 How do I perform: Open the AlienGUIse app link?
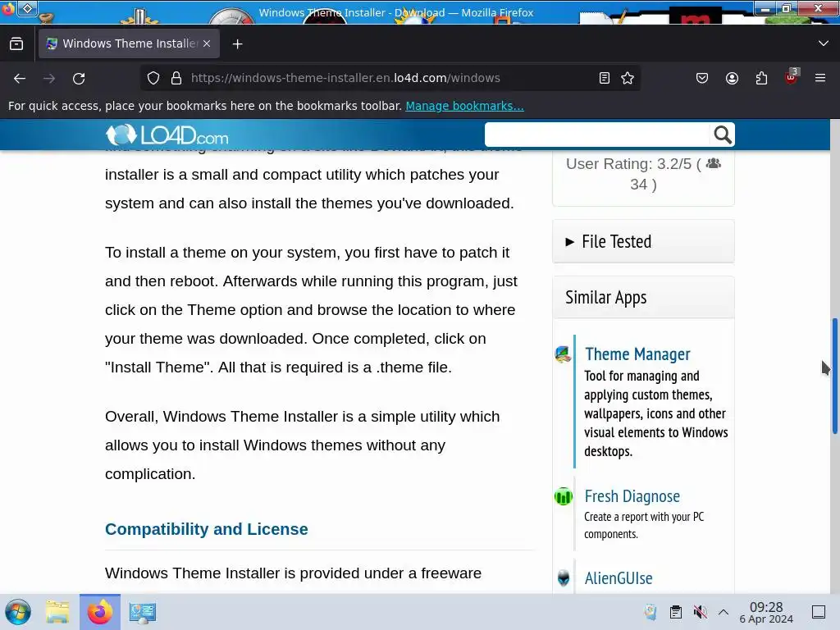[619, 578]
